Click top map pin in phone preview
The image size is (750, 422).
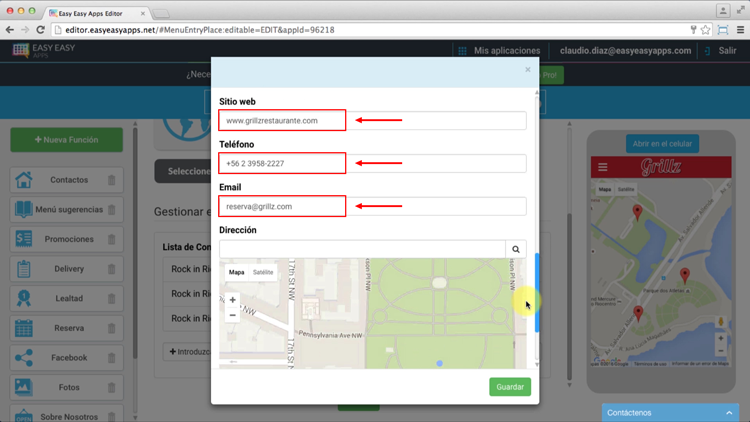(x=637, y=212)
